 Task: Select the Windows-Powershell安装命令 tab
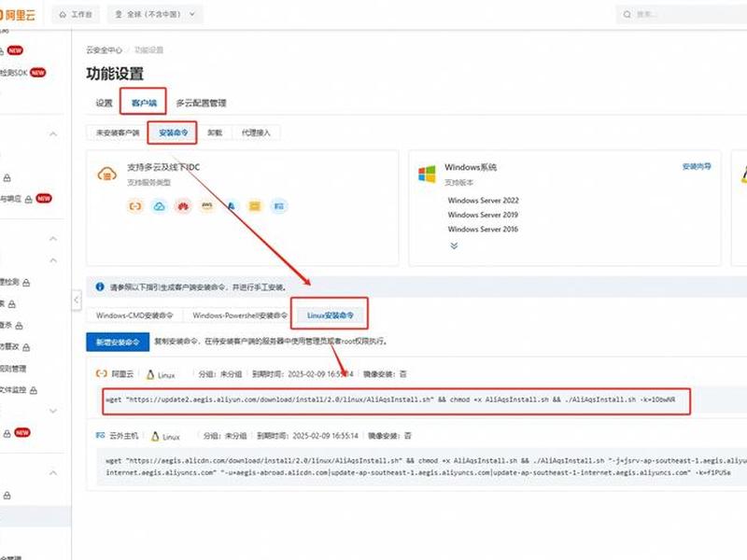[240, 315]
